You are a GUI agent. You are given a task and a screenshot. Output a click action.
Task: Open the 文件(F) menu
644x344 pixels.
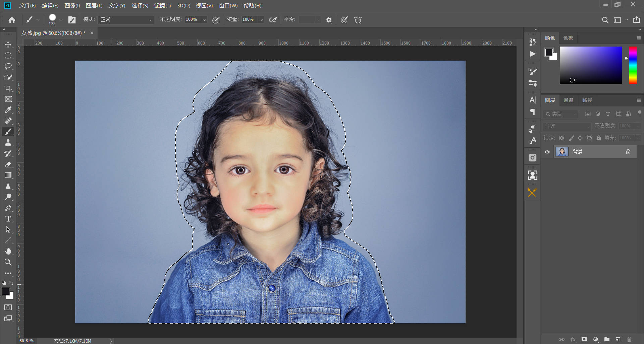point(28,6)
